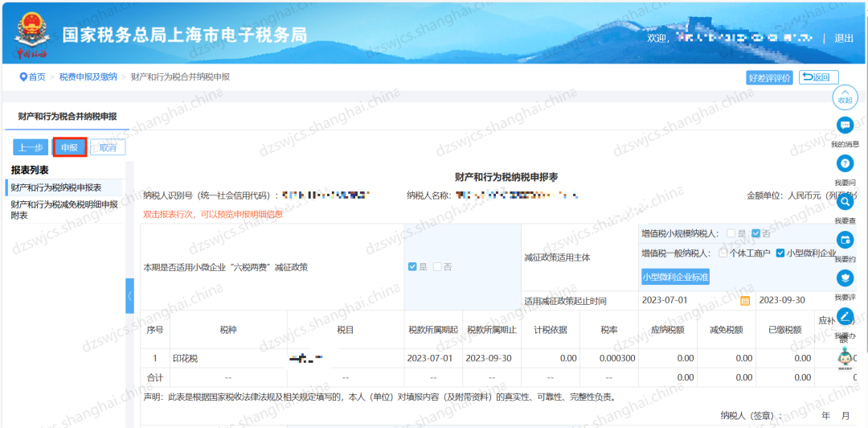Click the 税率 column header
This screenshot has height=428, width=868.
pyautogui.click(x=609, y=330)
